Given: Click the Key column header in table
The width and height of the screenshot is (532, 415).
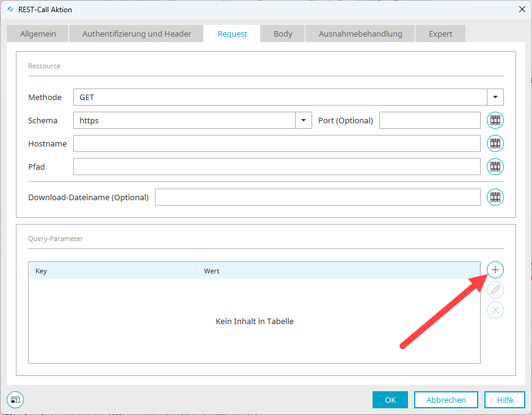Looking at the screenshot, I should pos(113,271).
